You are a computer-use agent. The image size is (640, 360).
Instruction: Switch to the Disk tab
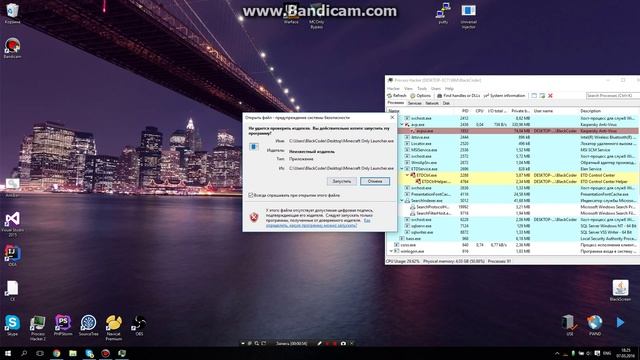(x=446, y=103)
